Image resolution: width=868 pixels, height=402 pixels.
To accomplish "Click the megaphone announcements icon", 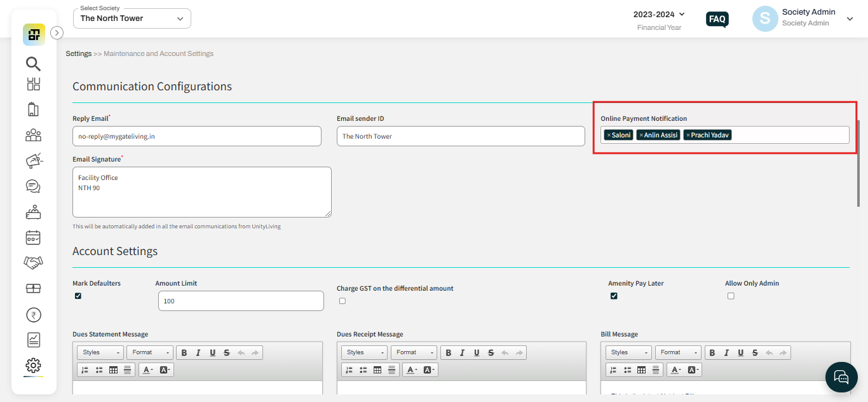I will [33, 160].
